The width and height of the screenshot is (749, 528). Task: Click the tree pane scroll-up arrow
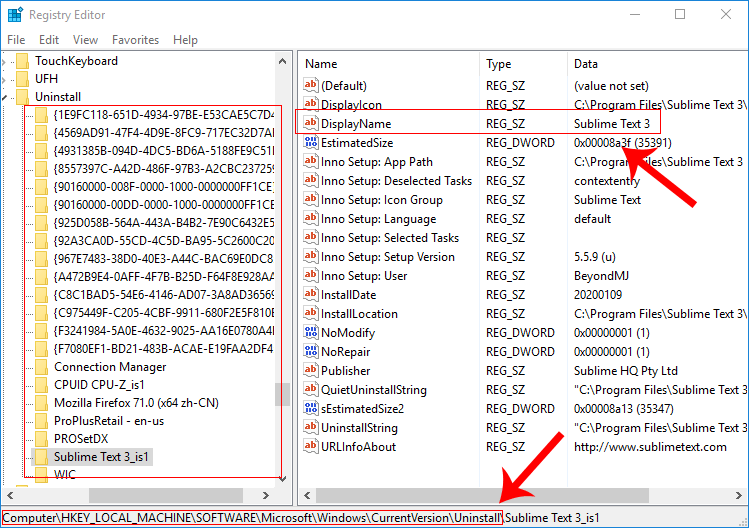click(x=282, y=61)
